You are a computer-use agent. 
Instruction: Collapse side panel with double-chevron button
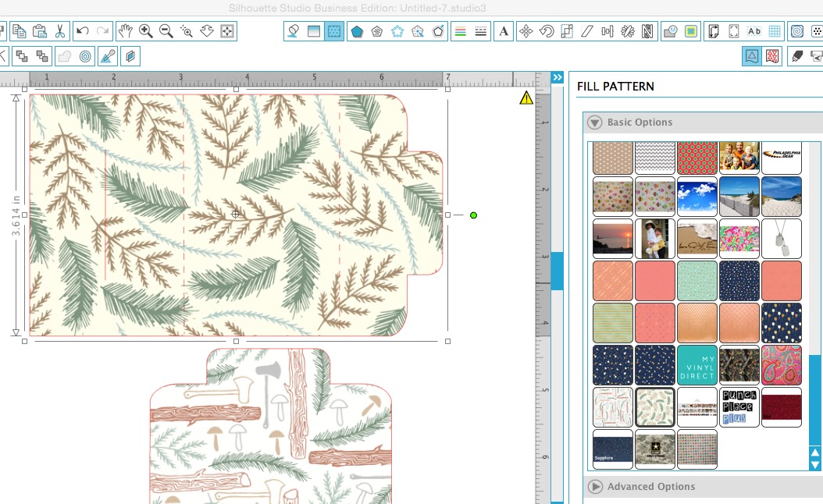click(558, 77)
